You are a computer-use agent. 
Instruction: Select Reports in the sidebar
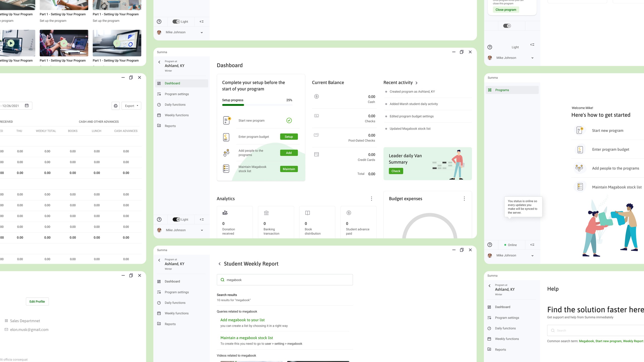point(170,126)
